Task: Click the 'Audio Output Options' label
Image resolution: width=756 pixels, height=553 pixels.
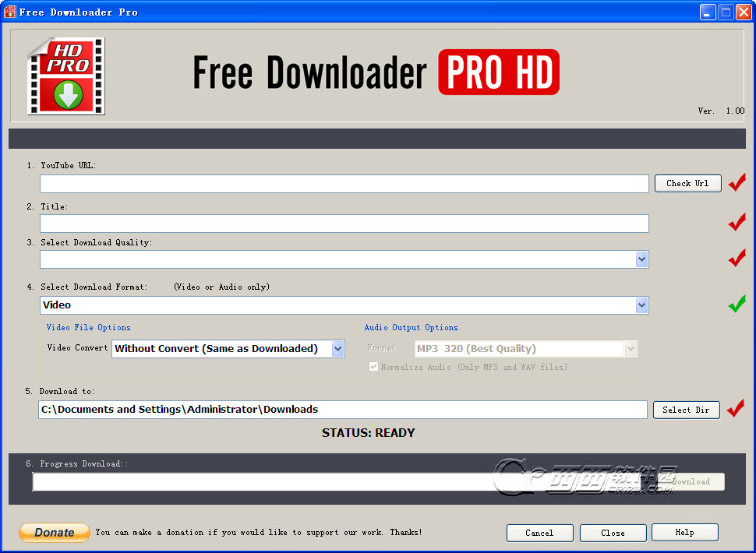Action: [412, 328]
